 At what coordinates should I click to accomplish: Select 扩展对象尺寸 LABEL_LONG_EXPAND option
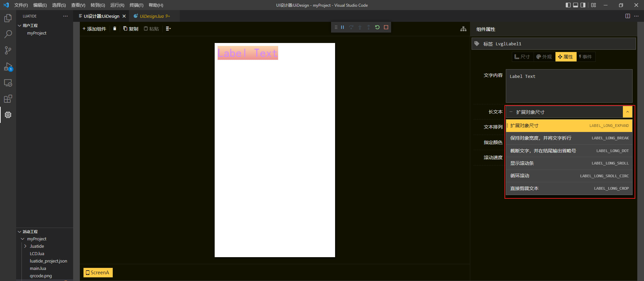coord(569,126)
